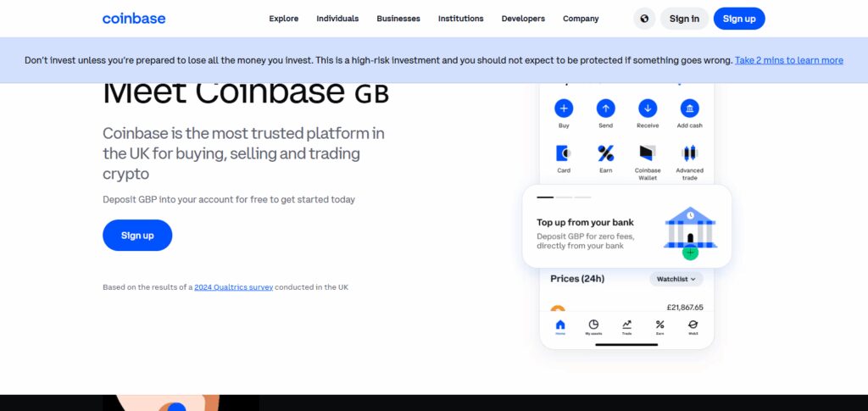The height and width of the screenshot is (411, 868).
Task: Click the Coinbase logo
Action: [133, 19]
